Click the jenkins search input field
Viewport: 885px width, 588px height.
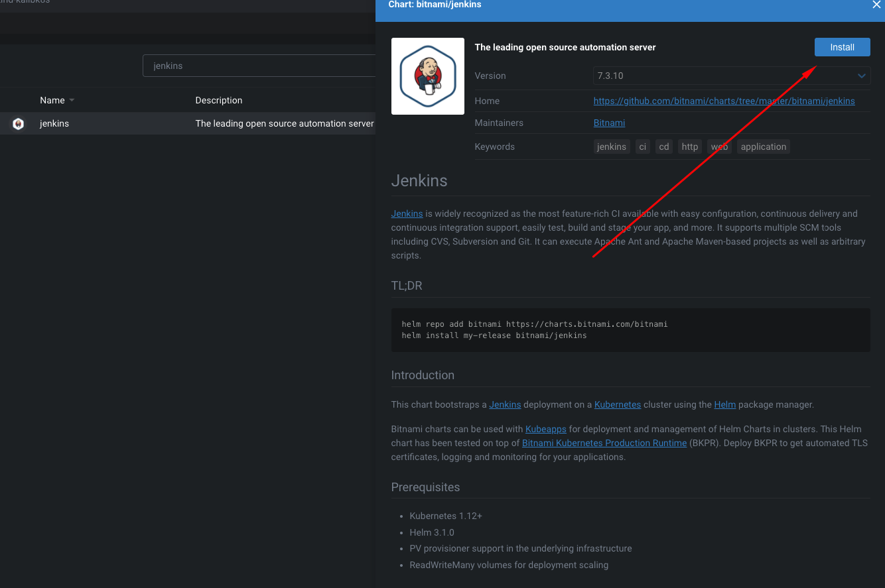click(259, 66)
